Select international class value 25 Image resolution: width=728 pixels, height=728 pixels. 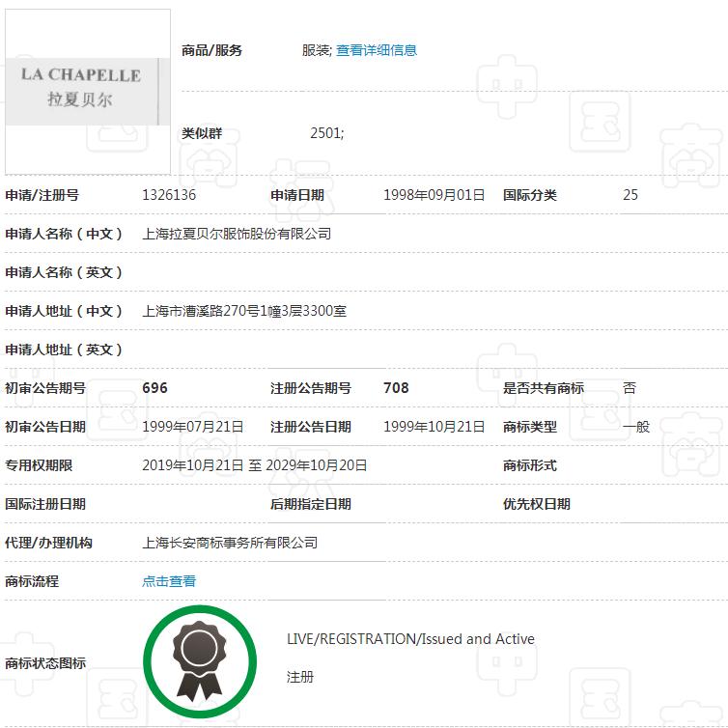click(630, 195)
